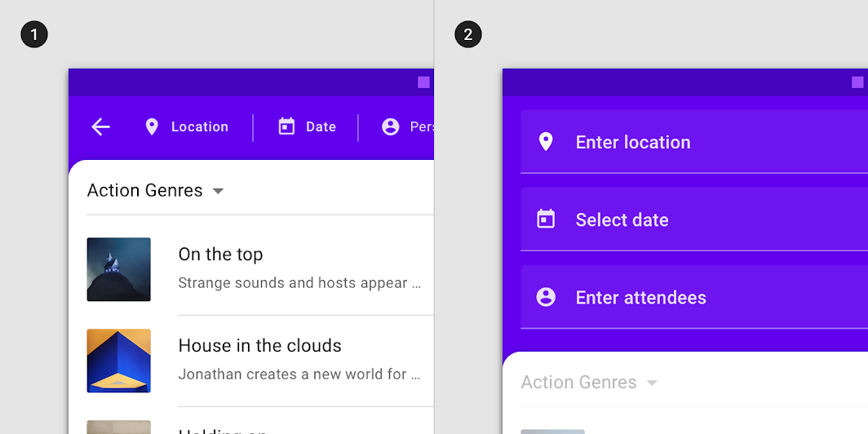This screenshot has height=434, width=868.
Task: Click the pin icon in Enter location field
Action: [546, 142]
